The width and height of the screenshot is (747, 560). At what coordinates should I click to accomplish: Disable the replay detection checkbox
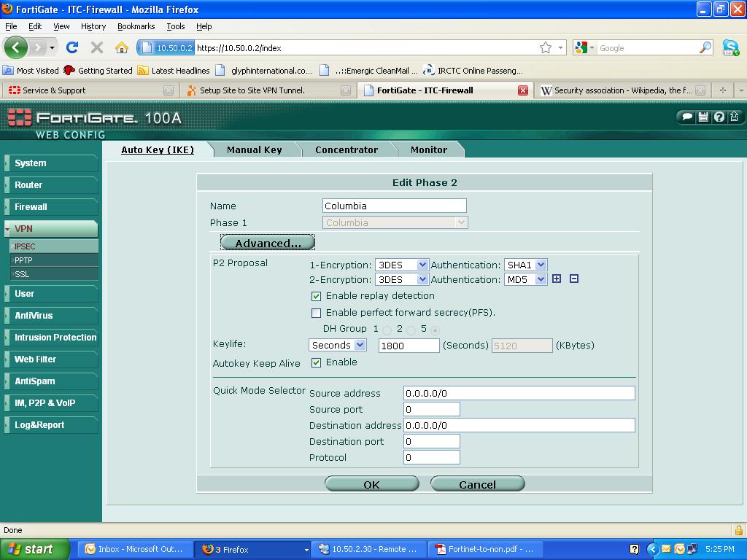[316, 296]
